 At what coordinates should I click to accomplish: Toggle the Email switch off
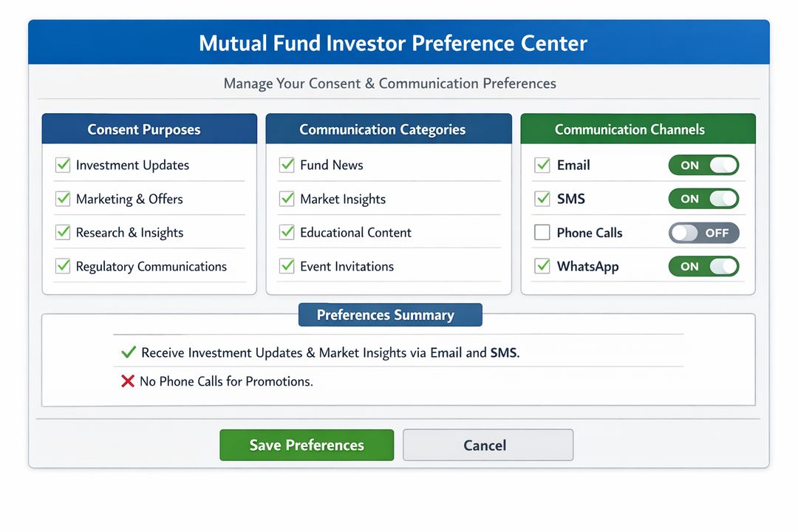click(x=703, y=165)
